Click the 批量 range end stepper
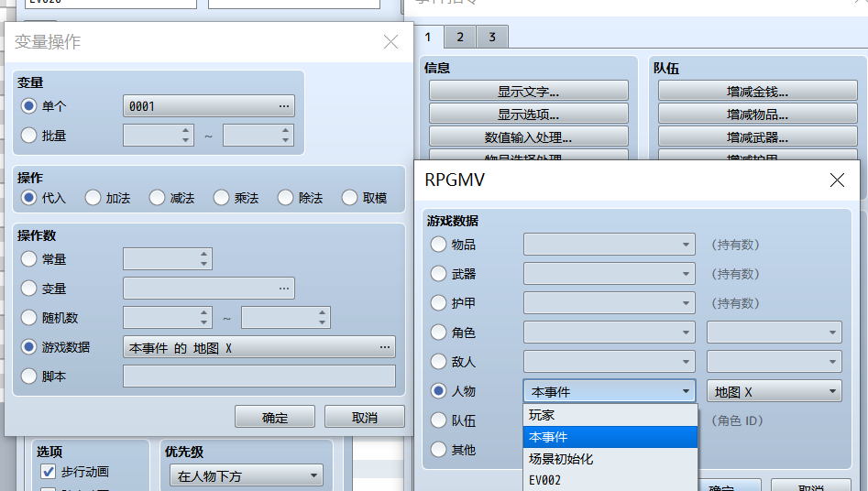The width and height of the screenshot is (868, 491). 258,135
